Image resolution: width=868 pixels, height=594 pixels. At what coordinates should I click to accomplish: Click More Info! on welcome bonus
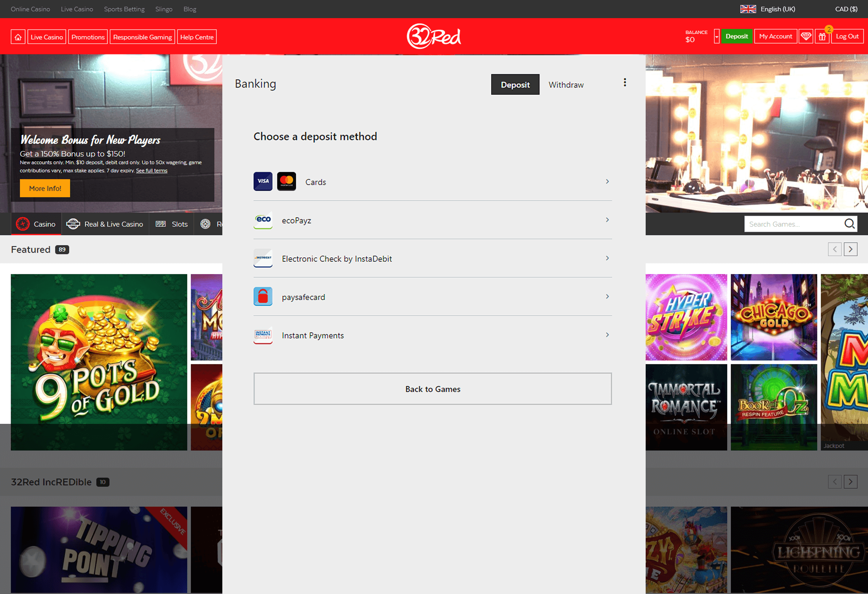tap(45, 188)
